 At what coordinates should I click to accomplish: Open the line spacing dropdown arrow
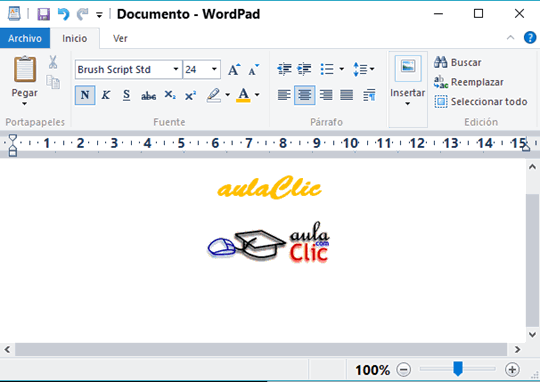(372, 69)
